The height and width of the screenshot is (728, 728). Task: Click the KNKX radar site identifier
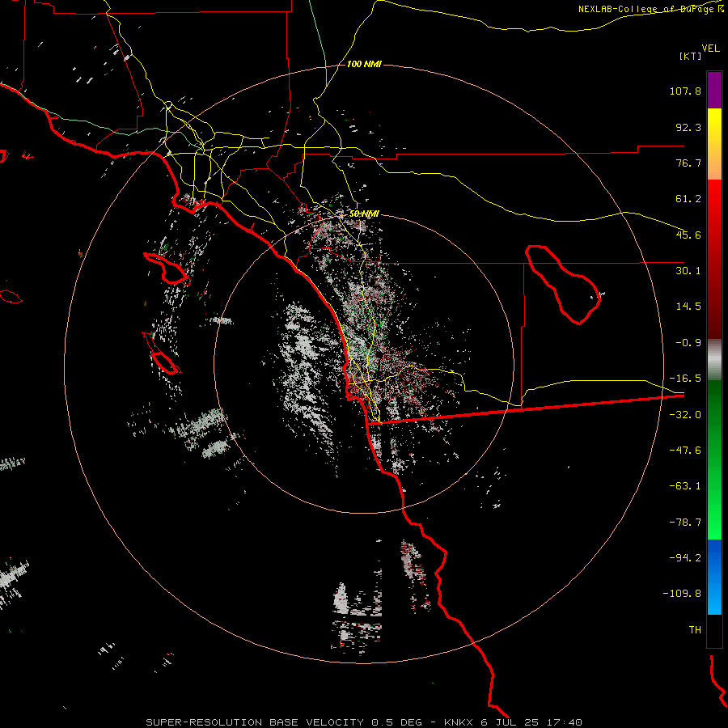click(x=459, y=722)
